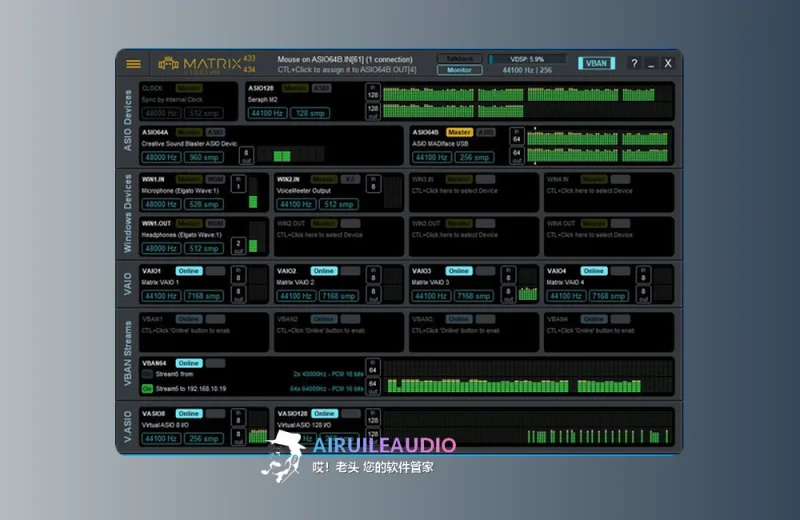Open VAIO1 7168 smp buffer selector
Viewport: 800px width, 520px height.
point(204,296)
